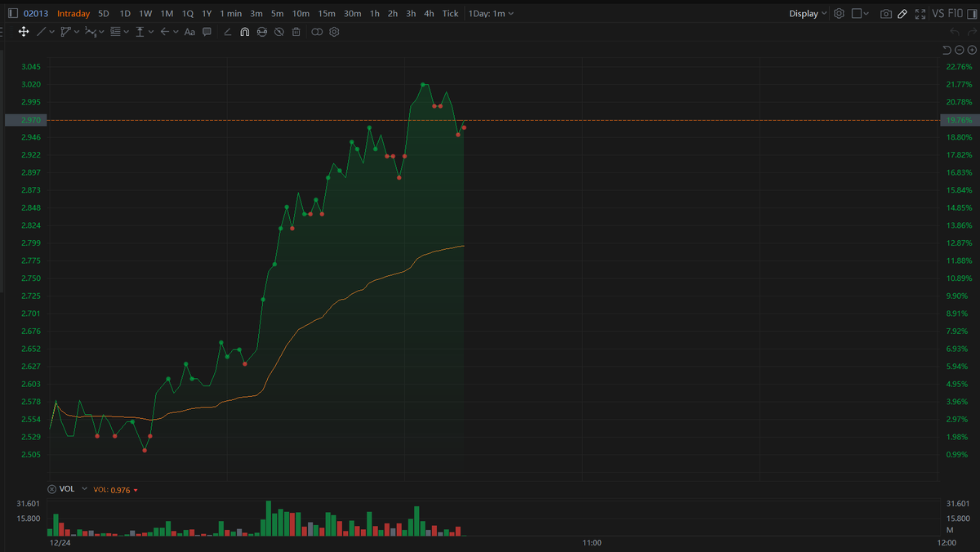The height and width of the screenshot is (552, 980).
Task: Click the undo arrow icon
Action: pyautogui.click(x=955, y=32)
